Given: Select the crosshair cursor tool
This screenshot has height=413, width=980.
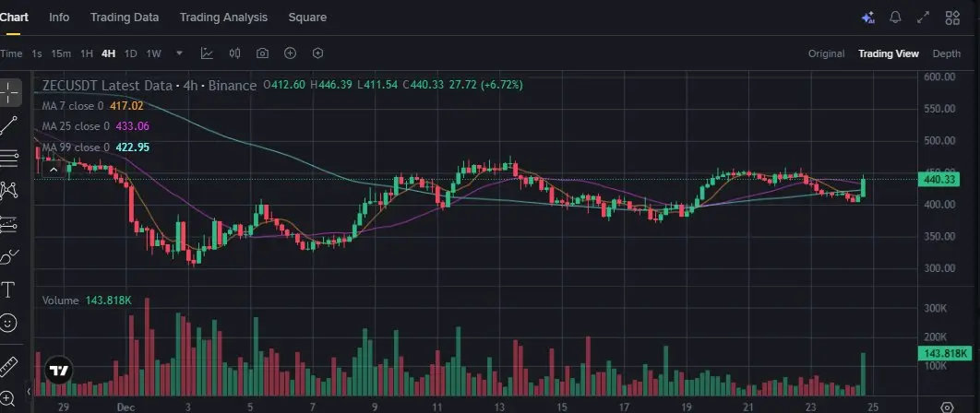Looking at the screenshot, I should tap(9, 91).
